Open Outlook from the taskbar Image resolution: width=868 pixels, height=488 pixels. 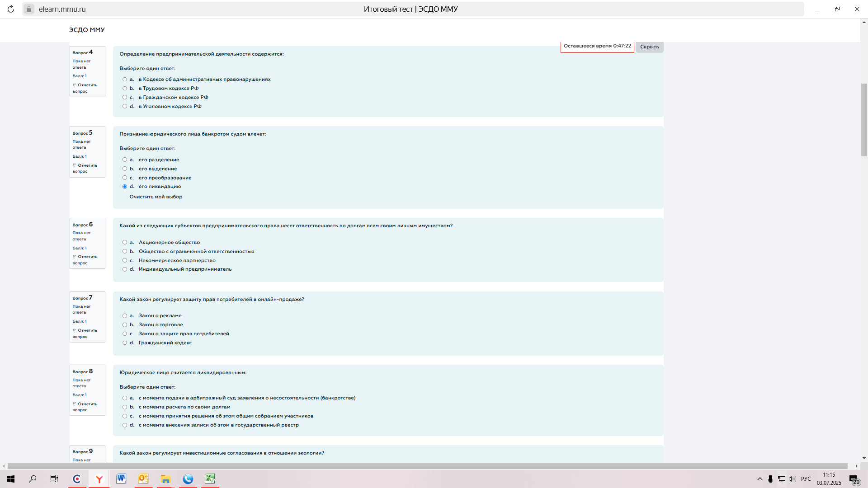coord(143,479)
